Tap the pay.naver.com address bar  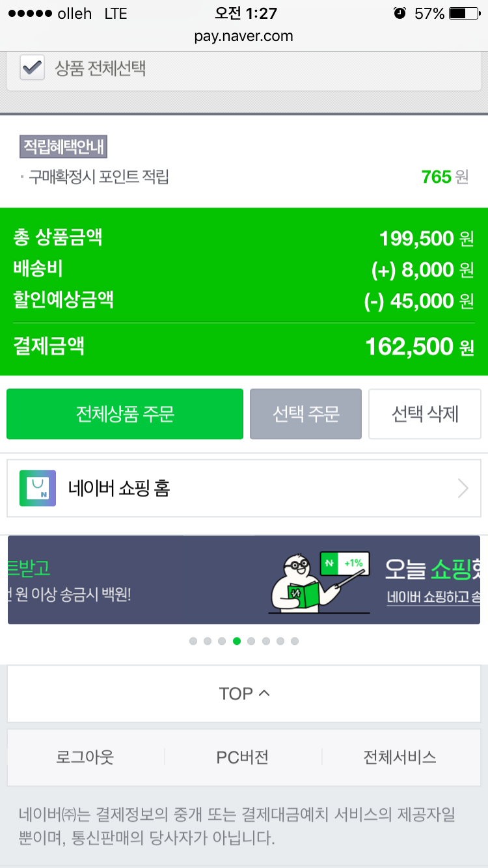244,36
